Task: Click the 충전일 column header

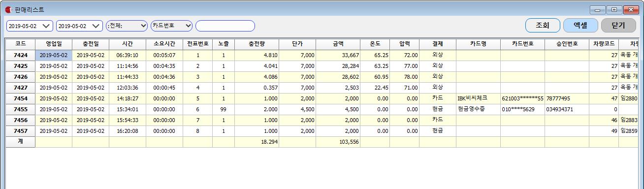Action: click(x=91, y=44)
